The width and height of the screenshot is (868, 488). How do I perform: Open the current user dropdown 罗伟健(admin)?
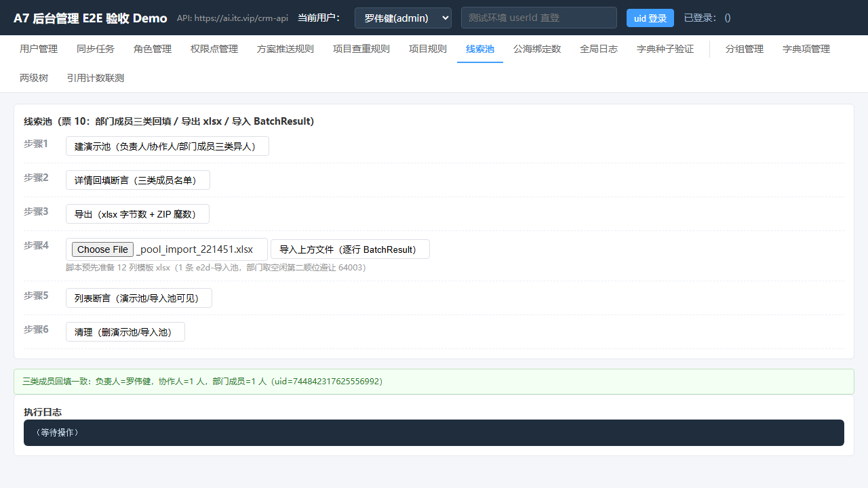tap(403, 18)
